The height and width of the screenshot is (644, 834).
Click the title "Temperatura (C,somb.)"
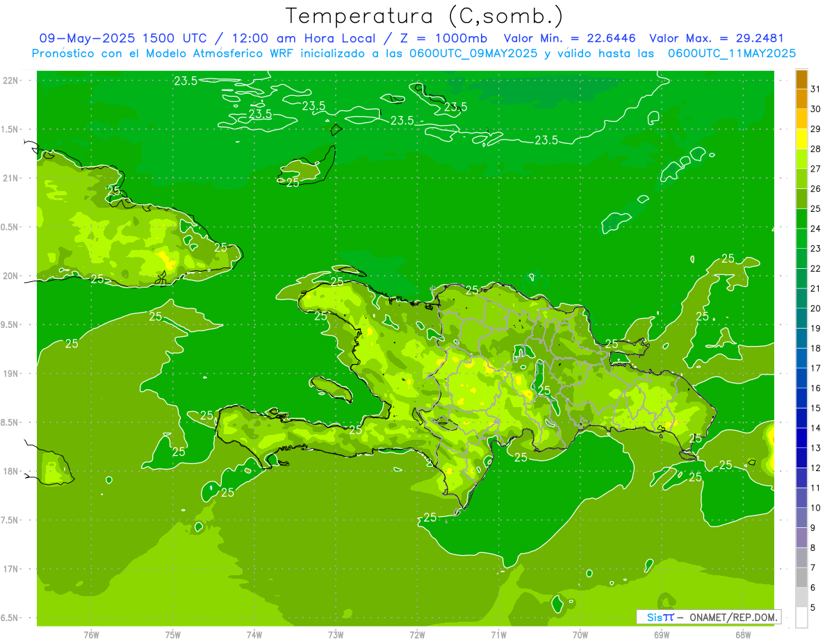(424, 17)
